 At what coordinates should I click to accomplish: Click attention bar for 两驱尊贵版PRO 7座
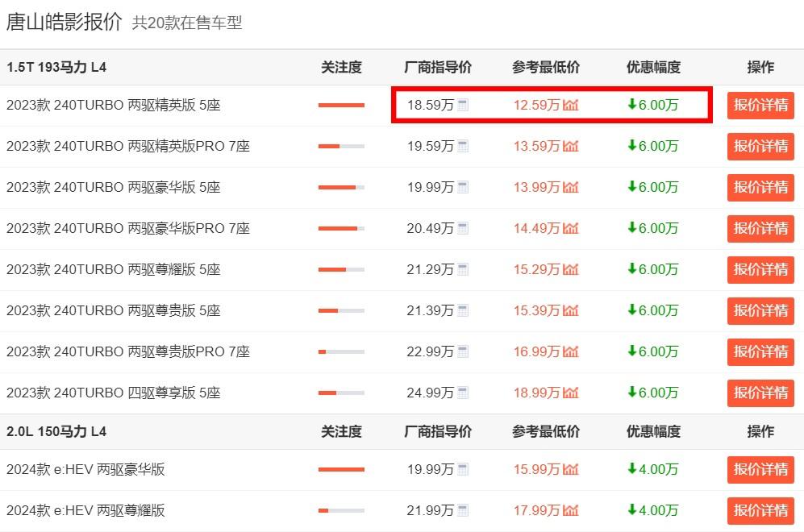[341, 351]
